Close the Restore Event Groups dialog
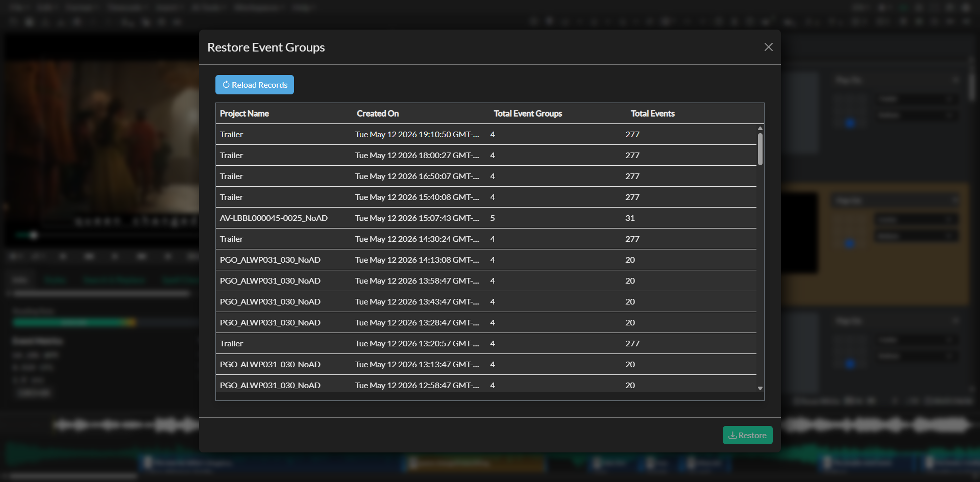The image size is (980, 482). pyautogui.click(x=768, y=47)
